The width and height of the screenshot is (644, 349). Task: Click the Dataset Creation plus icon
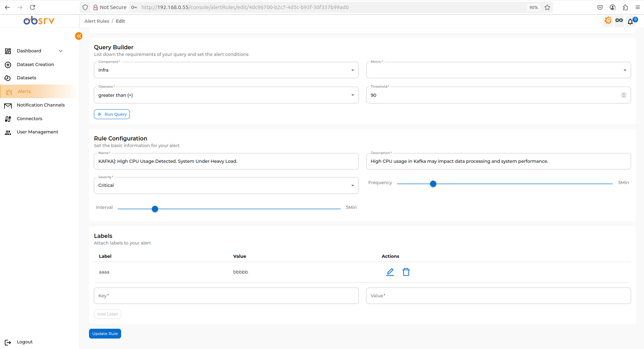tap(8, 65)
